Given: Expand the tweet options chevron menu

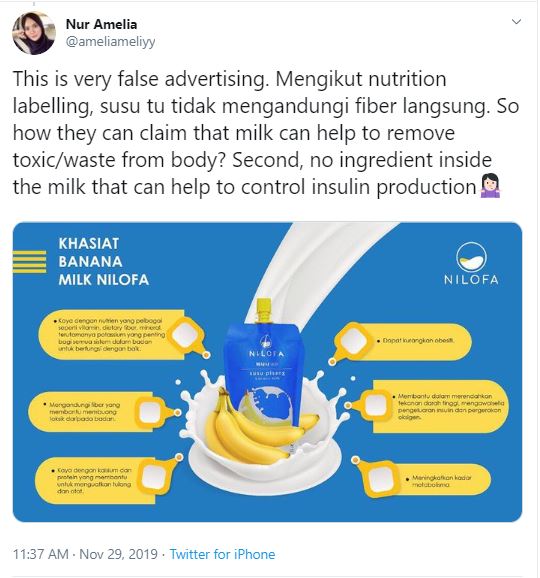Looking at the screenshot, I should pos(517,21).
